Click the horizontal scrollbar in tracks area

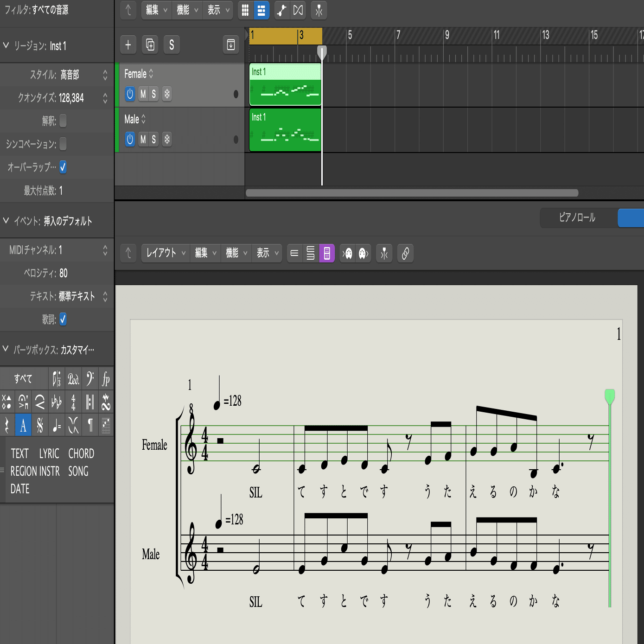point(412,193)
